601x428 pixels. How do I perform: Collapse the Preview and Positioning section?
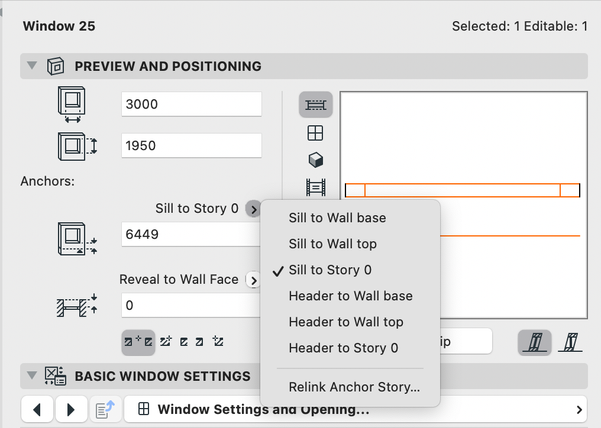point(31,66)
